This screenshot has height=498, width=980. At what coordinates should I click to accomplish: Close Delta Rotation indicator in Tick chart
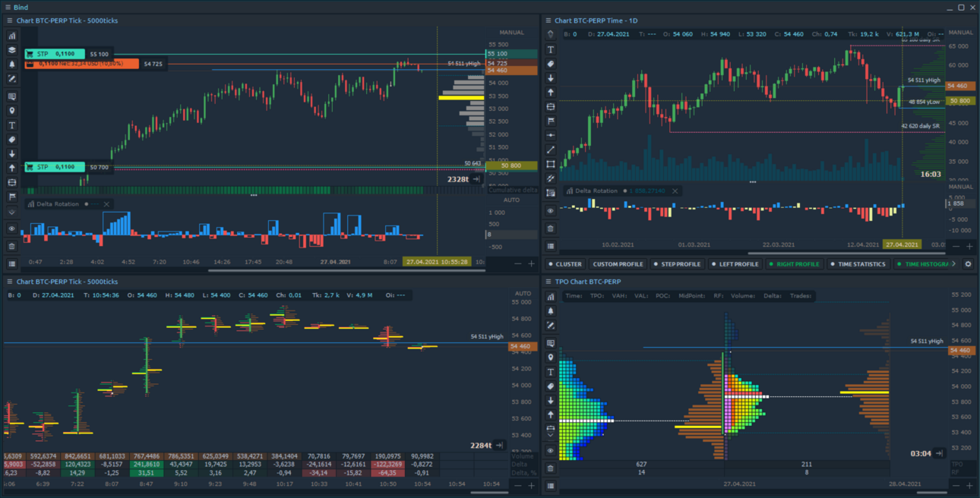coord(106,204)
